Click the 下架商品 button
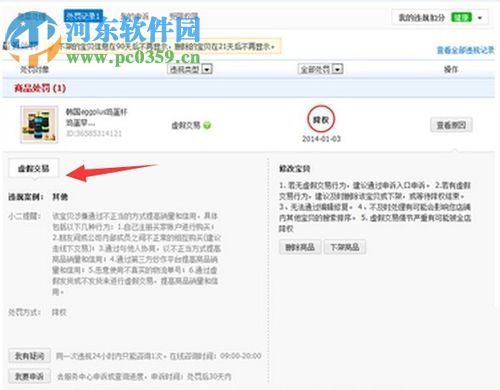Viewport: 500px width, 390px height. coord(345,247)
